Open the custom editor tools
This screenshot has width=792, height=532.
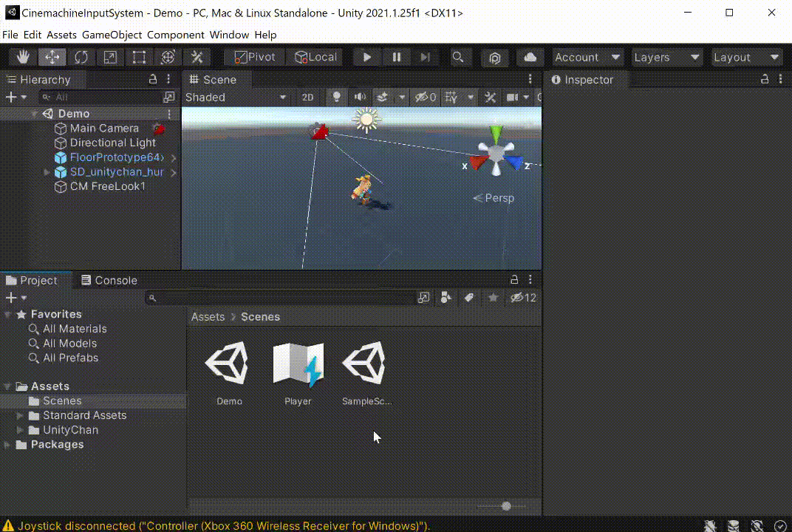tap(197, 57)
